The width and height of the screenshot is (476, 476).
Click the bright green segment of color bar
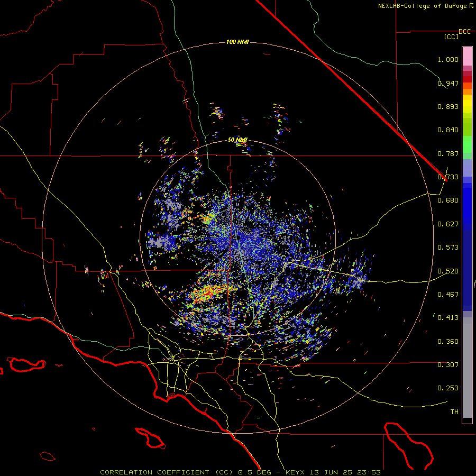[467, 144]
